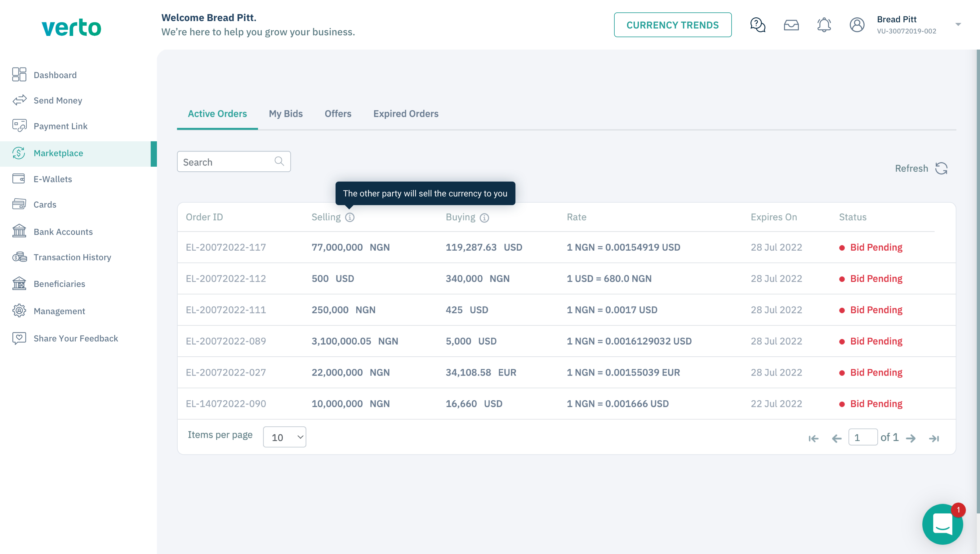Click the Currency Trends button
Screen dimensions: 980x554
[672, 25]
